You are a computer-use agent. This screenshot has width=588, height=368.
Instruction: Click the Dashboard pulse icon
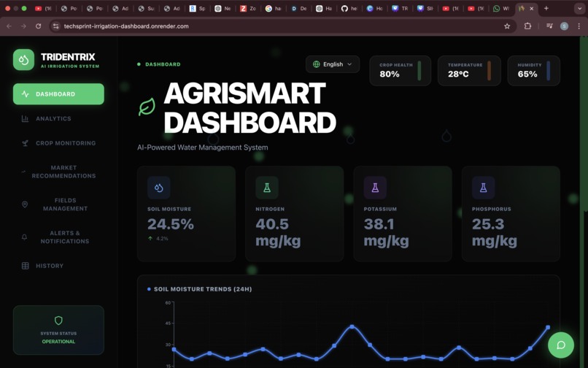pyautogui.click(x=25, y=94)
